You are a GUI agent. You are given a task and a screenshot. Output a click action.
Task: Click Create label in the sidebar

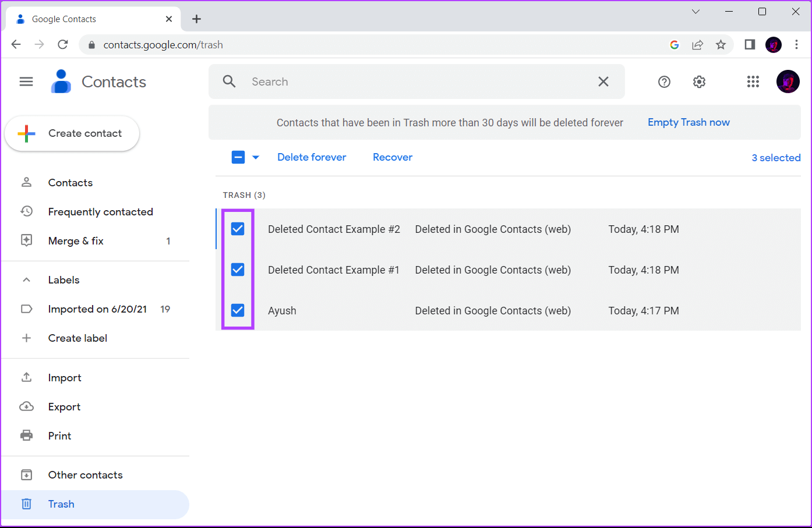(x=96, y=338)
